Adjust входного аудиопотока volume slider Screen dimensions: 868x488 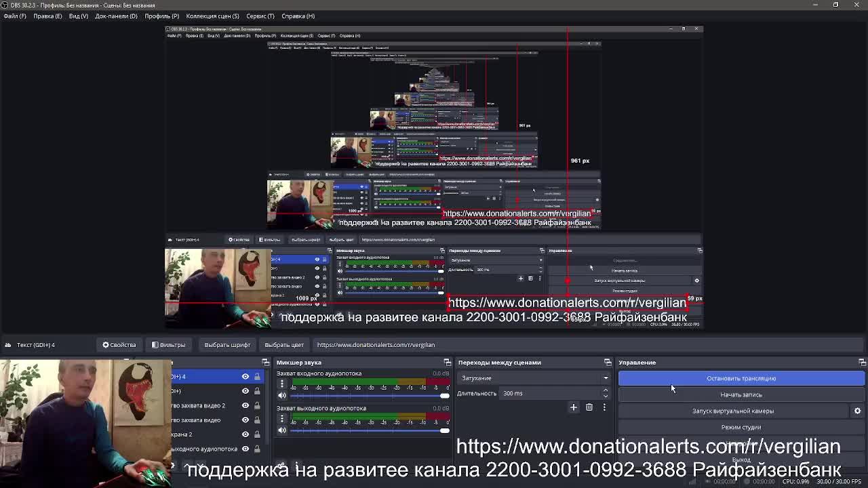click(x=370, y=395)
